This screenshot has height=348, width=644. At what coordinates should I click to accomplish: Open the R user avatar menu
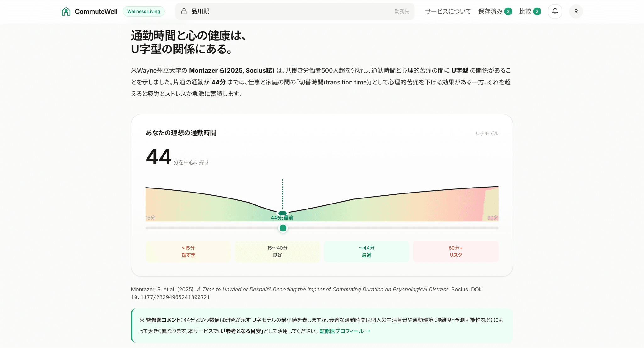[576, 11]
